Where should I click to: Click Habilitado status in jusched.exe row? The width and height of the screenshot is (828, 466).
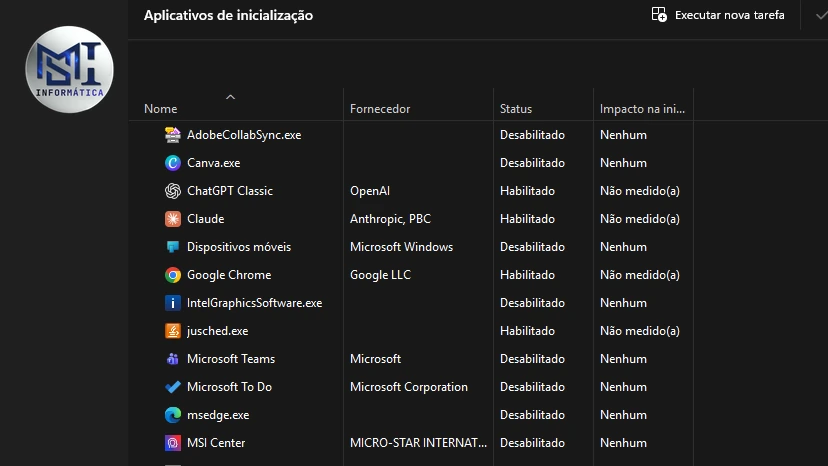coord(527,331)
